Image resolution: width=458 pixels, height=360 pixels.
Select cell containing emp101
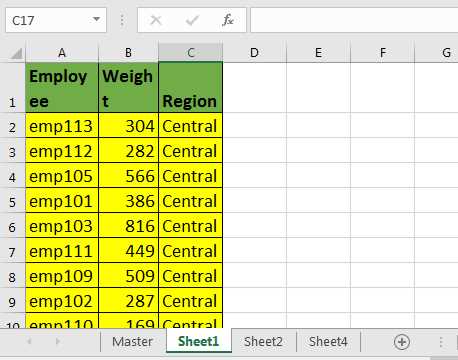click(x=62, y=201)
